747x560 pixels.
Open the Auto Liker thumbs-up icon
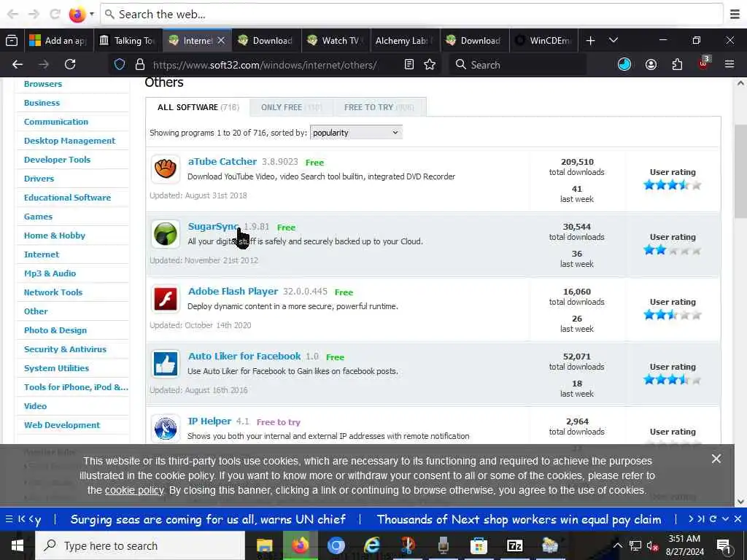166,363
